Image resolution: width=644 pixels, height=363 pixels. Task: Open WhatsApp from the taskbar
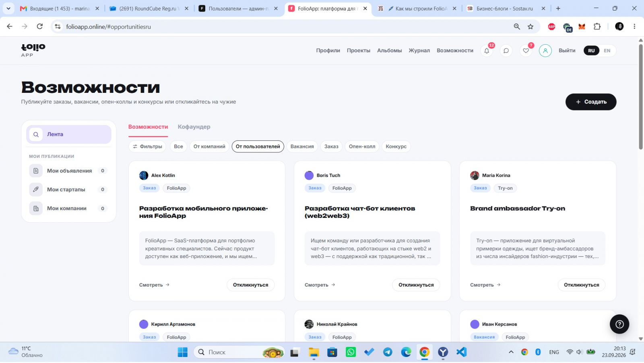[351, 352]
